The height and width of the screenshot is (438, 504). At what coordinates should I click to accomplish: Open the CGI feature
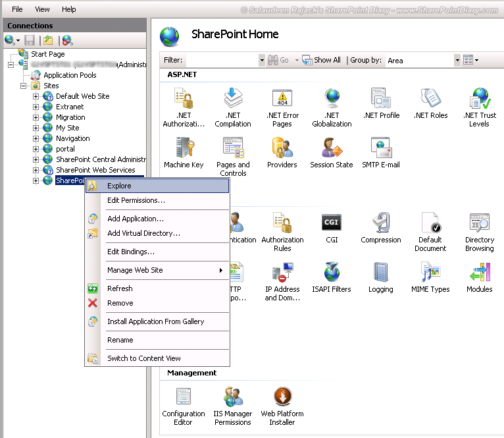[x=332, y=228]
